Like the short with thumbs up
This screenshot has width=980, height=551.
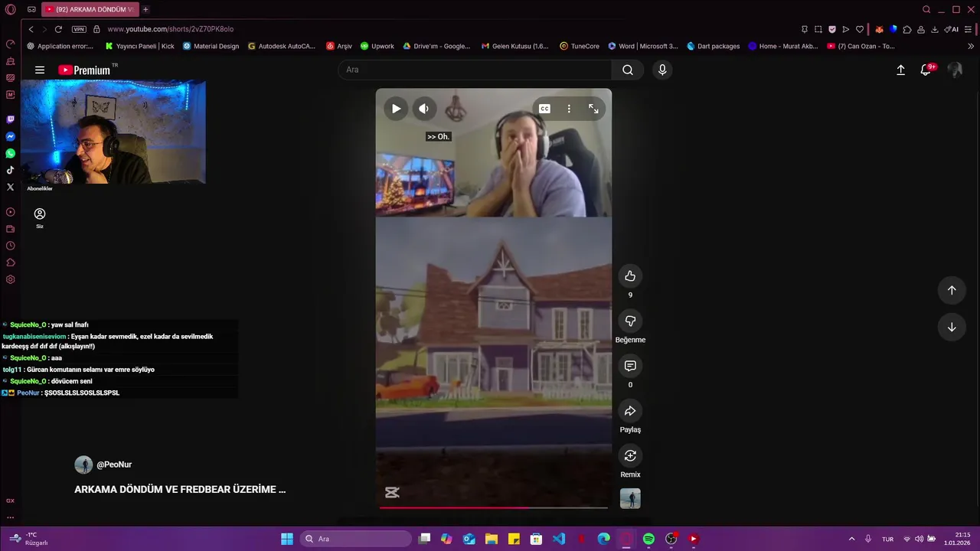[x=630, y=276]
